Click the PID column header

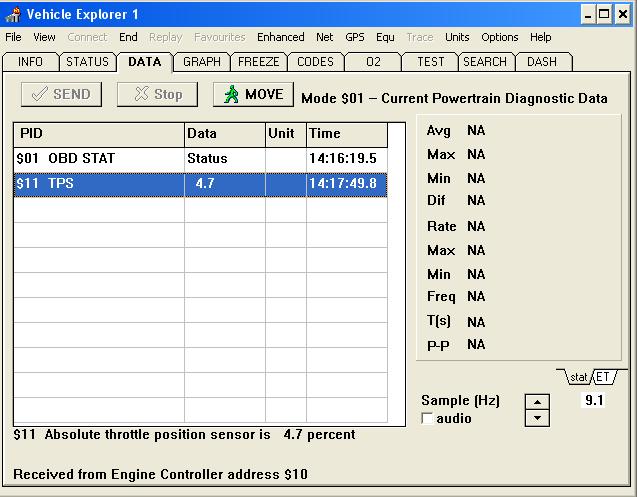[99, 134]
